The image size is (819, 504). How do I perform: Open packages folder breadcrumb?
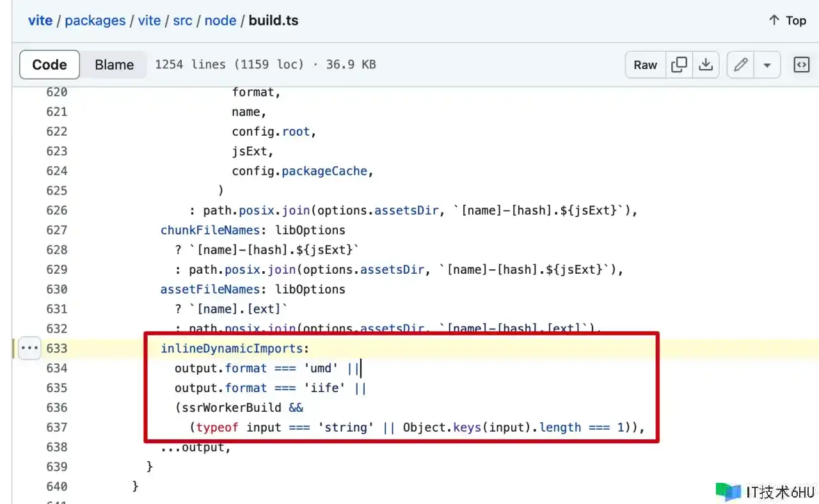(x=95, y=20)
